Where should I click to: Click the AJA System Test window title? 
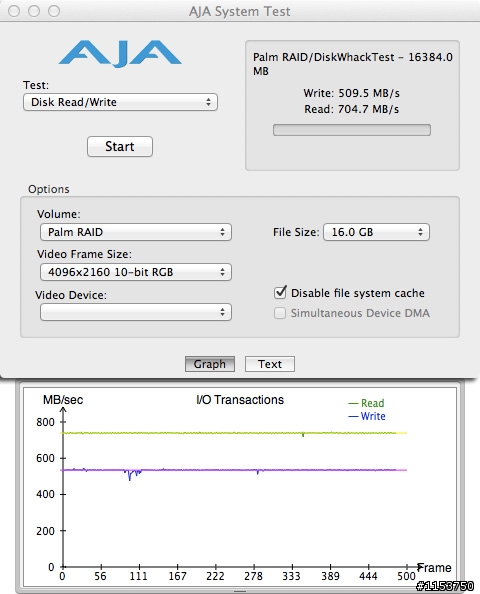pyautogui.click(x=239, y=11)
